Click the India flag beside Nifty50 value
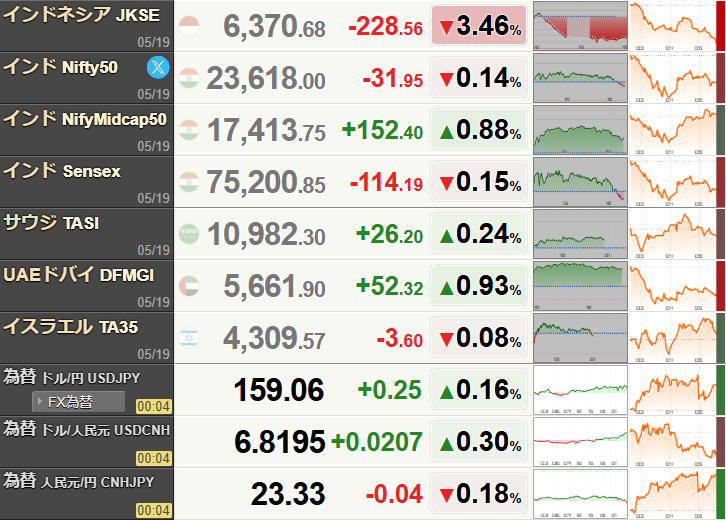Image resolution: width=726 pixels, height=520 pixels. coord(189,78)
